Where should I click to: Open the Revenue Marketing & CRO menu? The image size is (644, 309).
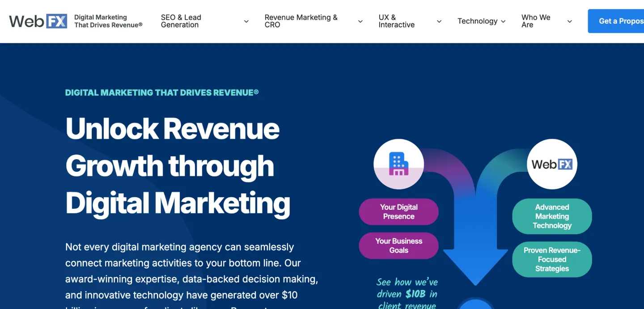pos(301,21)
